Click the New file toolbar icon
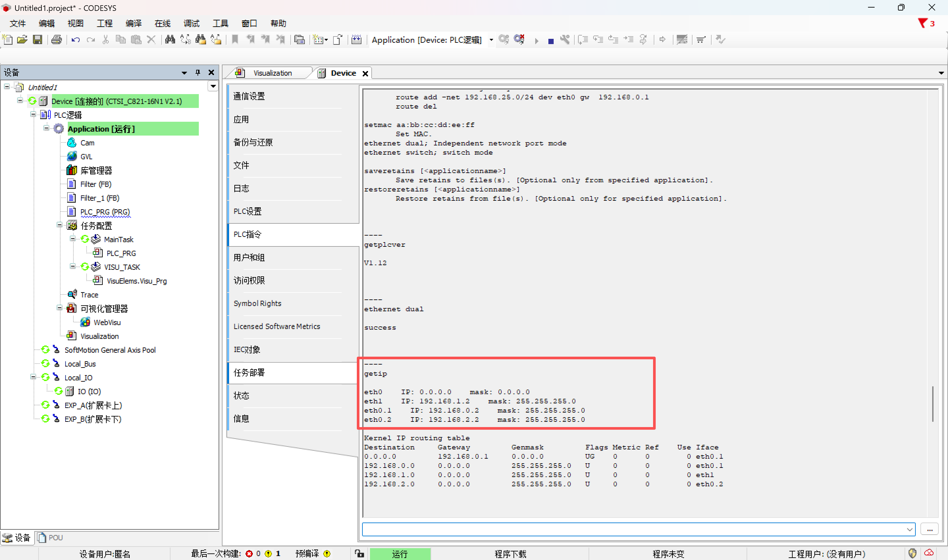This screenshot has height=560, width=948. [8, 39]
